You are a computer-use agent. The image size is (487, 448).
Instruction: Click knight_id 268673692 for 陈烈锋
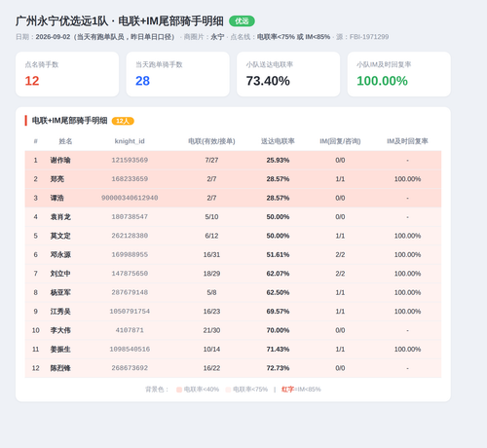click(x=130, y=368)
